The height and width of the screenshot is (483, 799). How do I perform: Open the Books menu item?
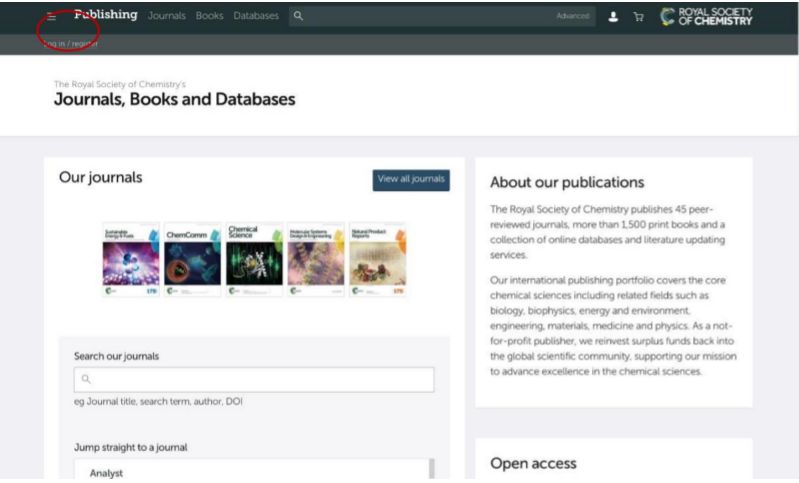[209, 16]
